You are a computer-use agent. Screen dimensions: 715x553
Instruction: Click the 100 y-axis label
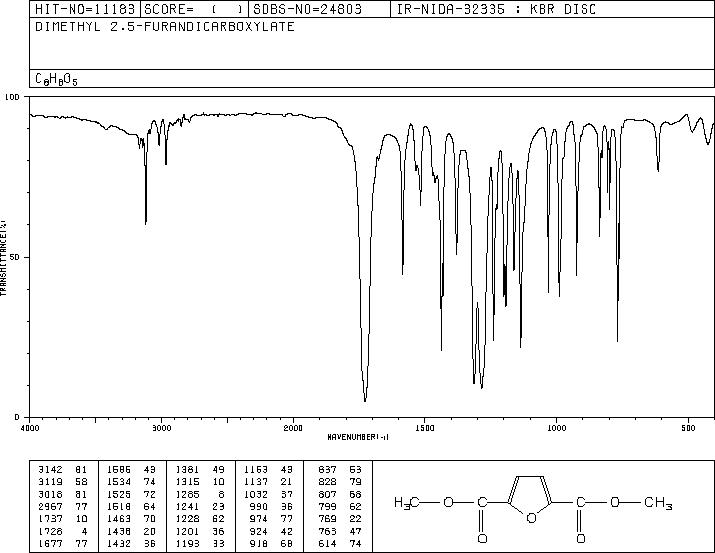[12, 97]
